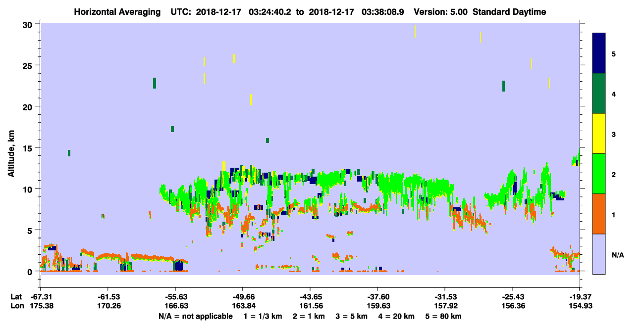Screen dimensions: 644x330
Task: Click the start UTC time '03:24:40.2'
Action: coord(269,12)
